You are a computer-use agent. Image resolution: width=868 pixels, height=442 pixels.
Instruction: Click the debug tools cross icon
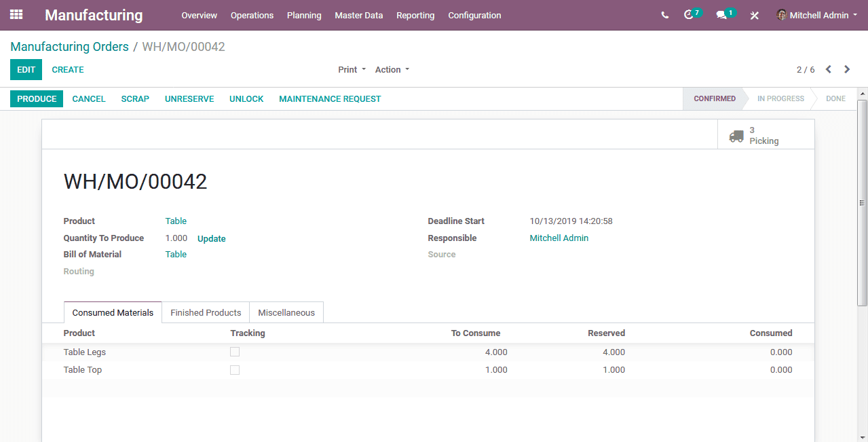click(754, 15)
